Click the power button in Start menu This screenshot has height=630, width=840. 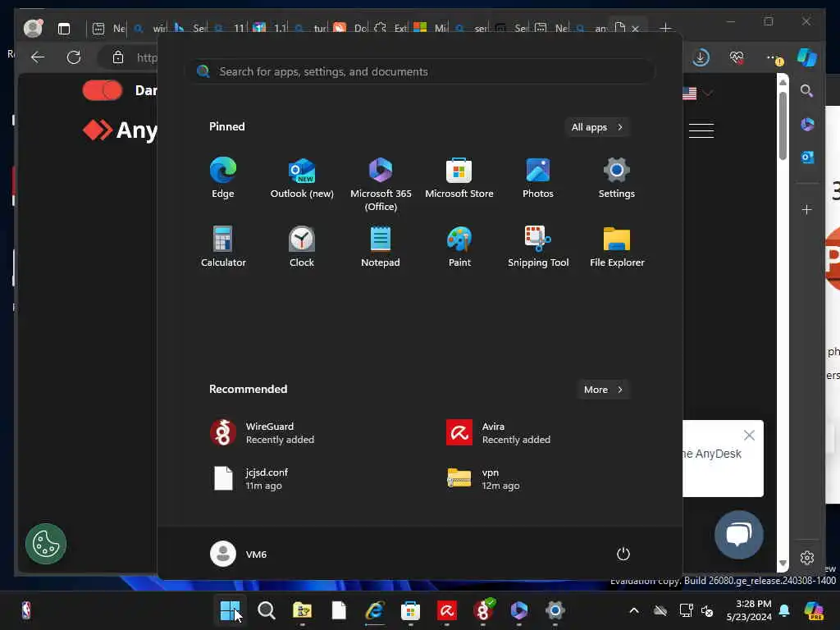pos(623,554)
